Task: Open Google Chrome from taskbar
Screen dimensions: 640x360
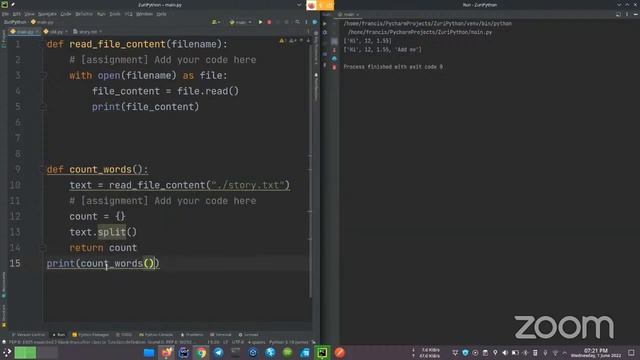Action: (x=201, y=353)
